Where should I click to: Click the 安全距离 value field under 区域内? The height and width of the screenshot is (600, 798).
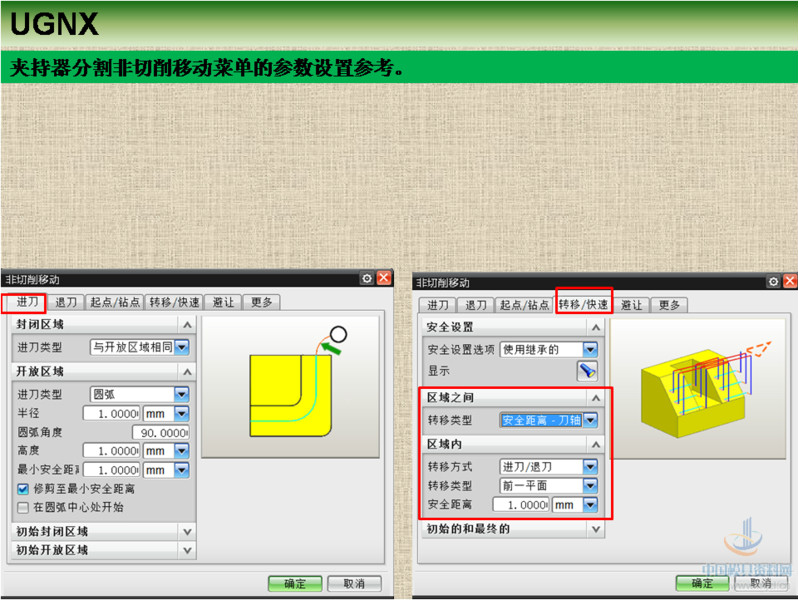[x=523, y=505]
